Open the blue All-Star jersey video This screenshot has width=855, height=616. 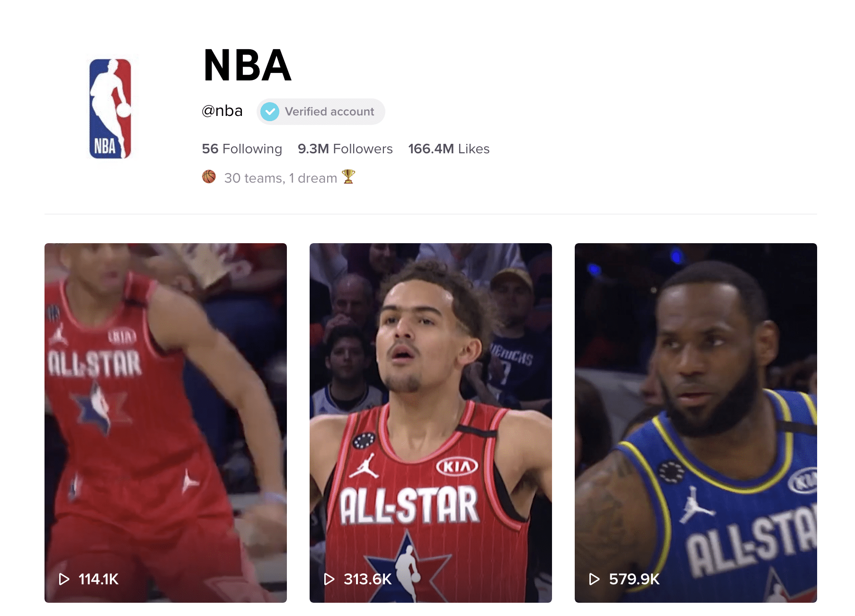(696, 423)
